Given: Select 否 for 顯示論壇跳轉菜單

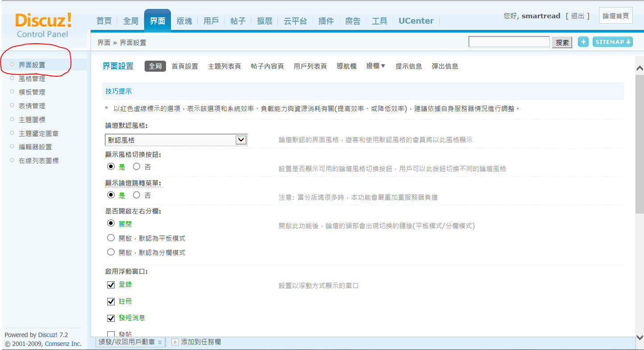Looking at the screenshot, I should 137,195.
